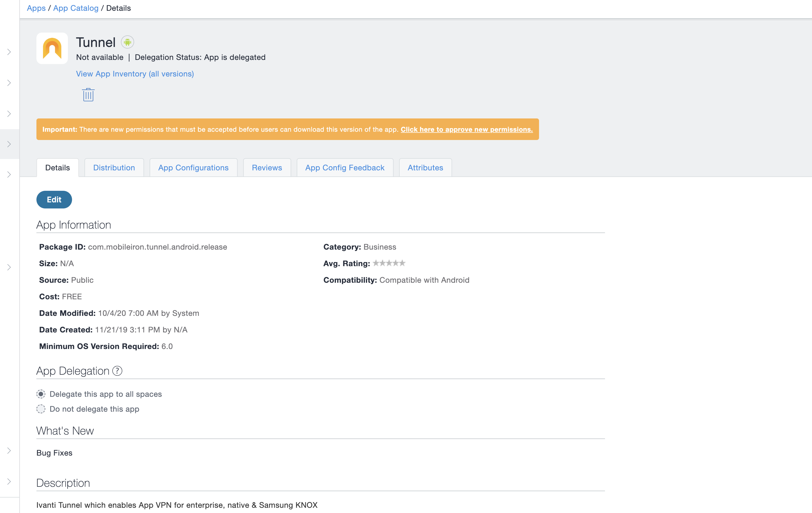Image resolution: width=812 pixels, height=513 pixels.
Task: Click the Avg. Rating stars
Action: (389, 263)
